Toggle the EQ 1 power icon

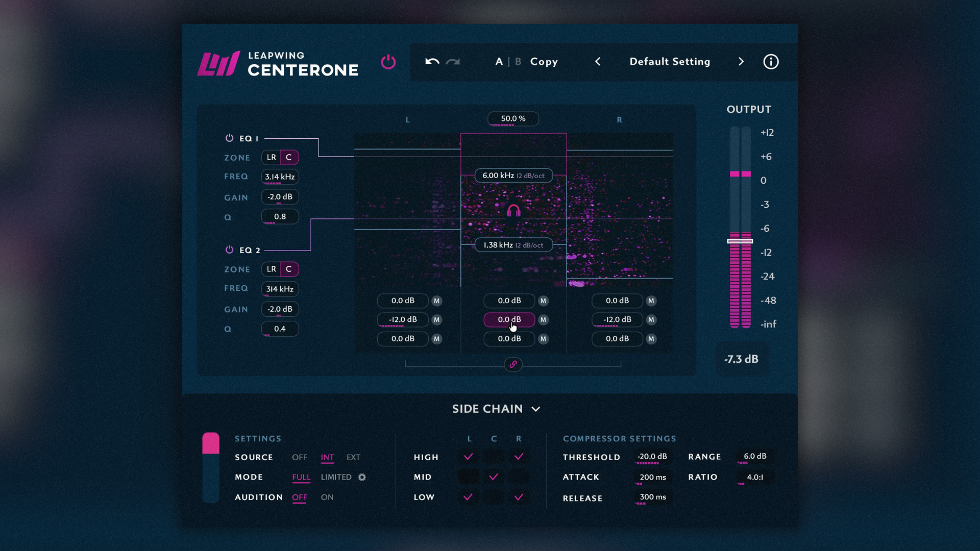[x=229, y=138]
